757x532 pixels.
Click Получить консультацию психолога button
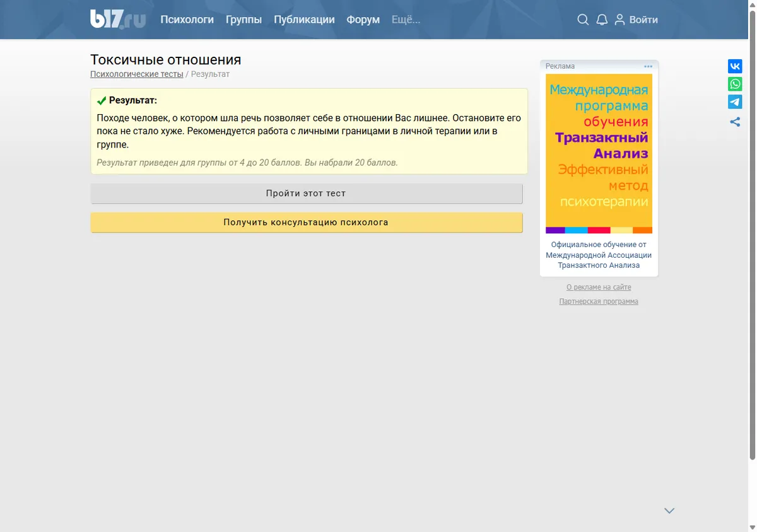coord(307,223)
